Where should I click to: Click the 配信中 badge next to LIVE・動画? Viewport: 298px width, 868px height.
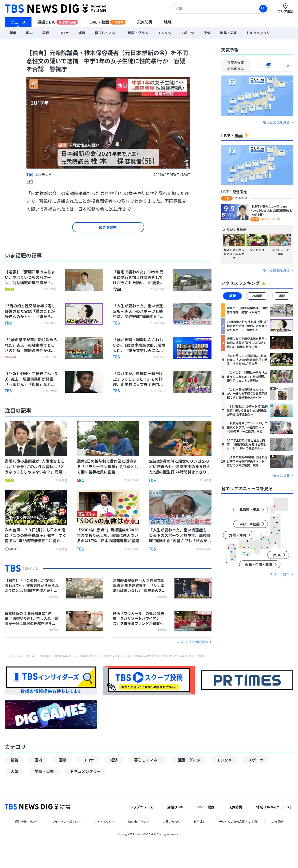coord(118,22)
